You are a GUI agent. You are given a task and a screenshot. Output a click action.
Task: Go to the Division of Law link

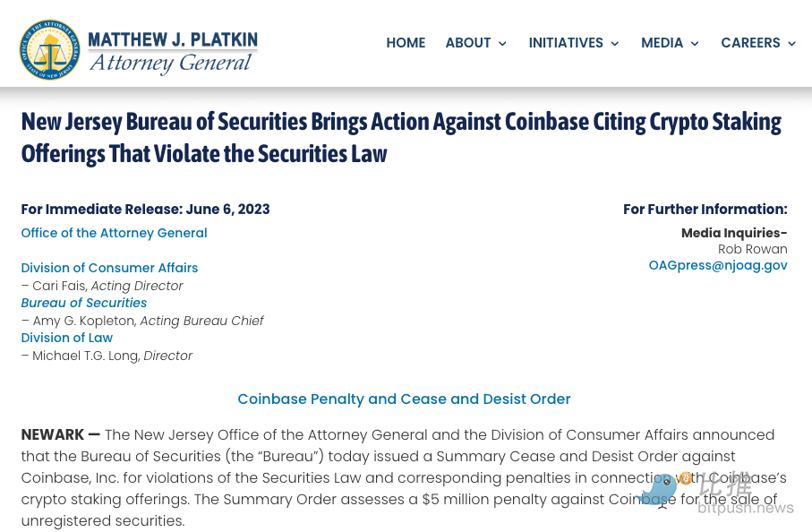(x=67, y=338)
